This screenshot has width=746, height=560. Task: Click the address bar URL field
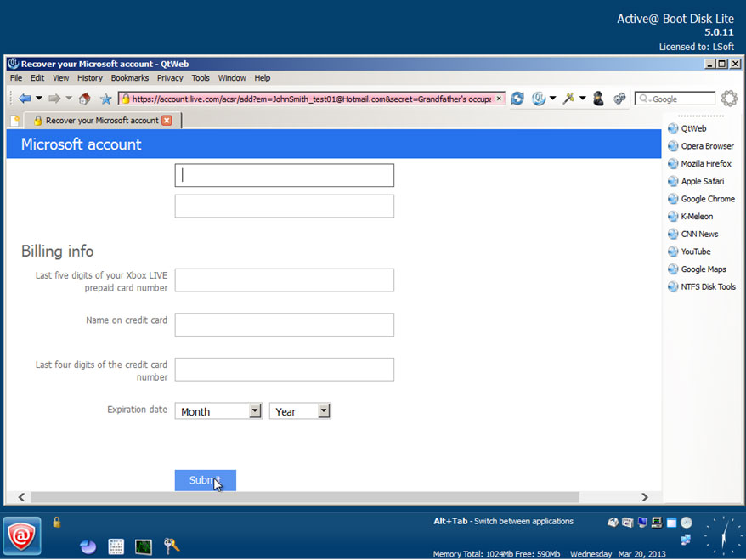[311, 99]
